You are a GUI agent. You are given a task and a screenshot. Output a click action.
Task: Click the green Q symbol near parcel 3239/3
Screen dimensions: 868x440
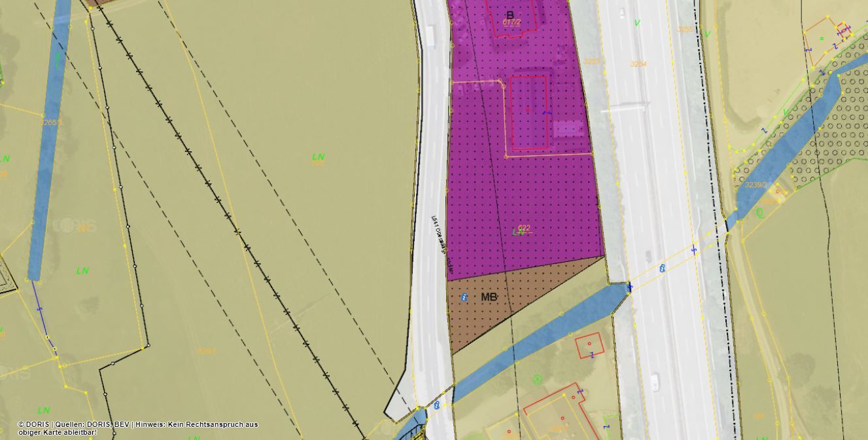760,213
